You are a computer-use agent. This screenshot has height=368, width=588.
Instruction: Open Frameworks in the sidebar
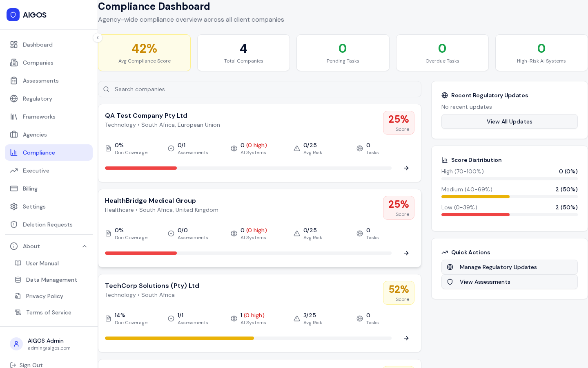[49, 117]
